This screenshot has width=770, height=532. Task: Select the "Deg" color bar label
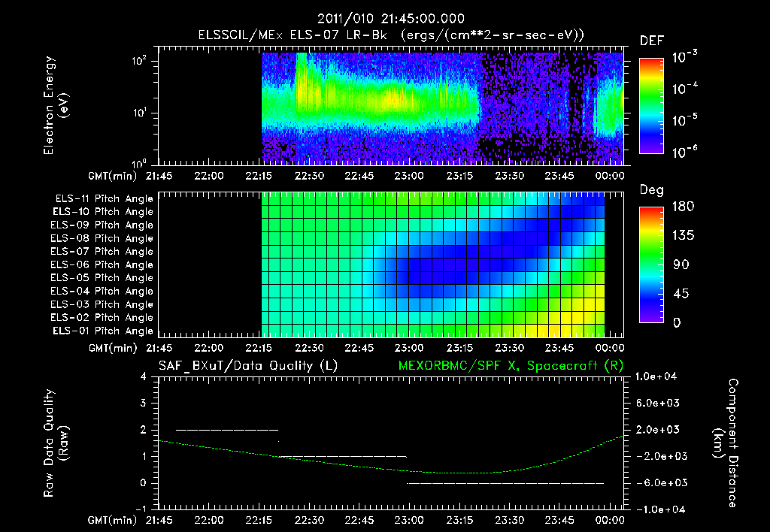click(652, 190)
